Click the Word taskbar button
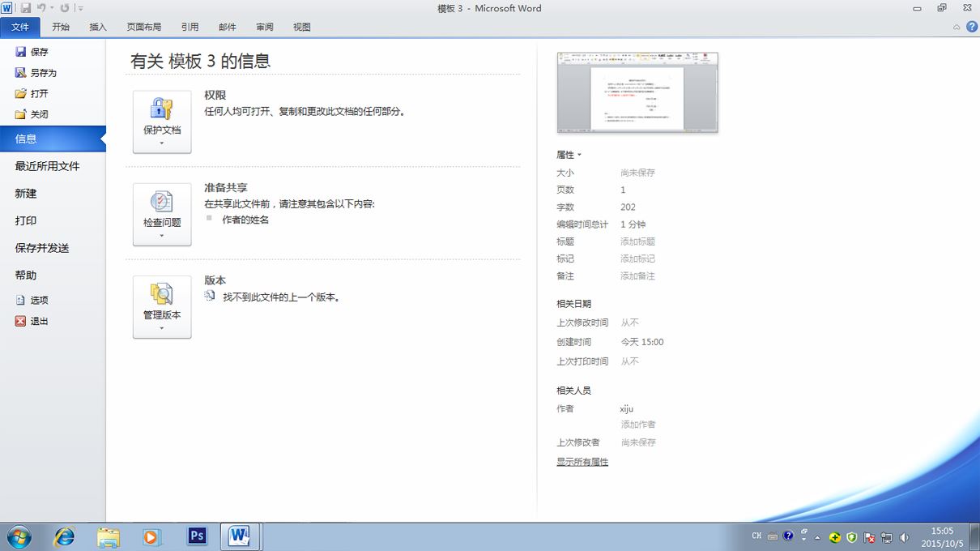 [241, 536]
